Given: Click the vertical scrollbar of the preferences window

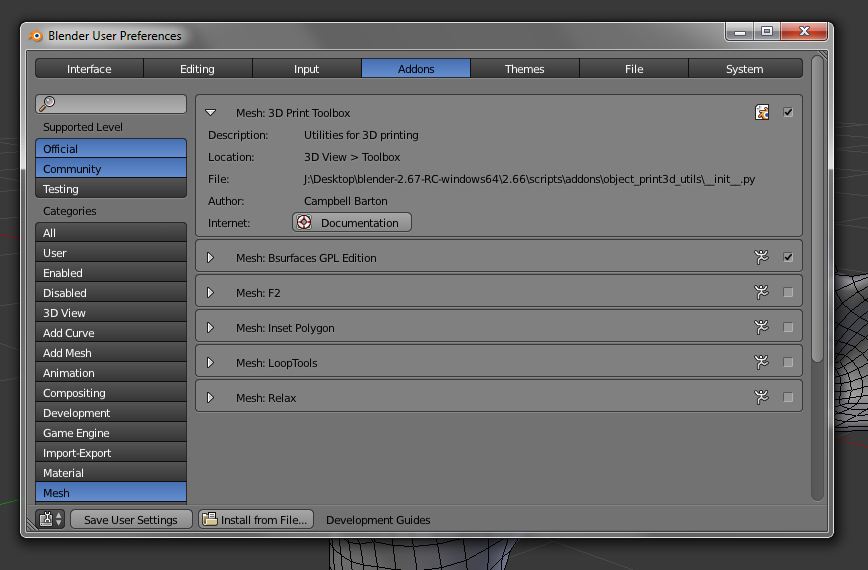Looking at the screenshot, I should pos(817,209).
